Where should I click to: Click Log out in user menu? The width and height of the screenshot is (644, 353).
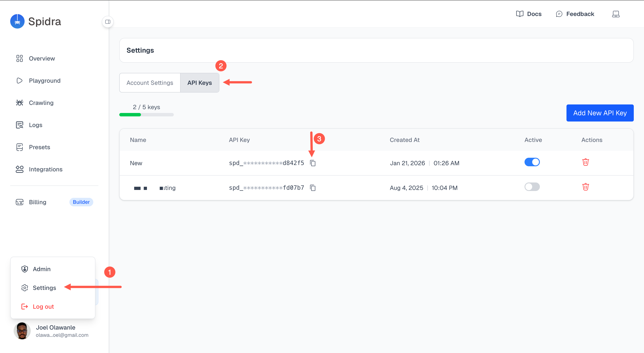click(43, 307)
